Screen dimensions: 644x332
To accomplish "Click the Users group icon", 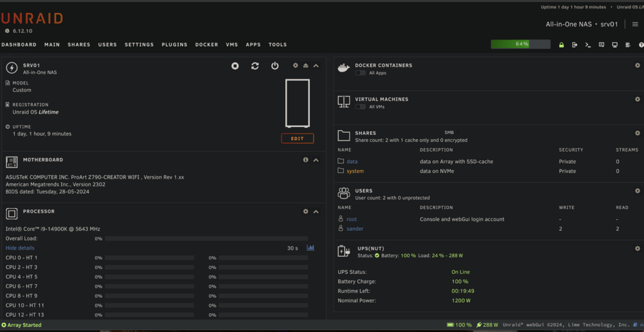I will click(344, 193).
